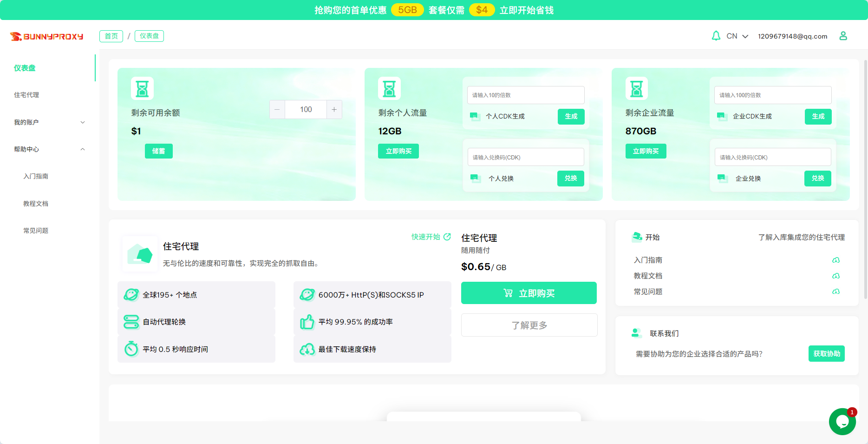Screen dimensions: 868x444
Task: Increase balance amount with plus button
Action: 334,110
